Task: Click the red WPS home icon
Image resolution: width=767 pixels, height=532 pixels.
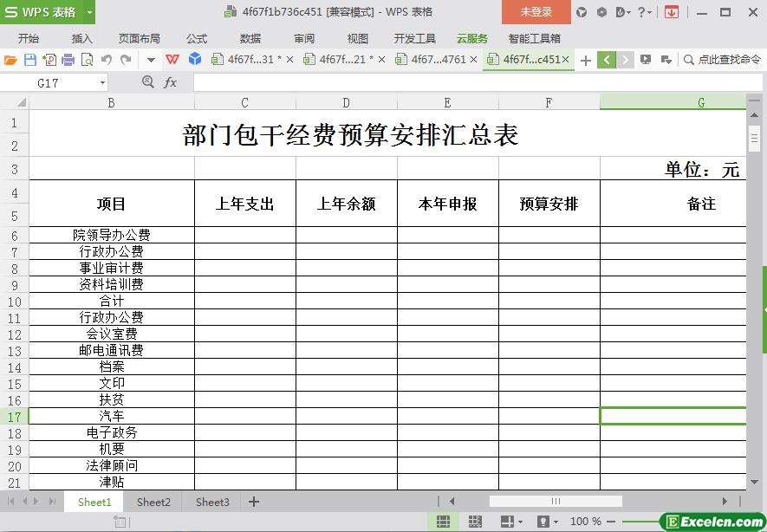Action: click(172, 60)
